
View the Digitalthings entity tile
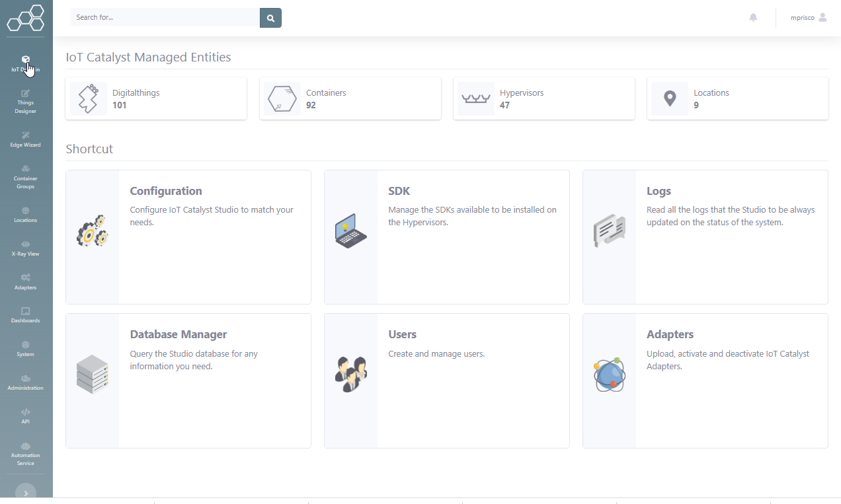click(x=156, y=98)
